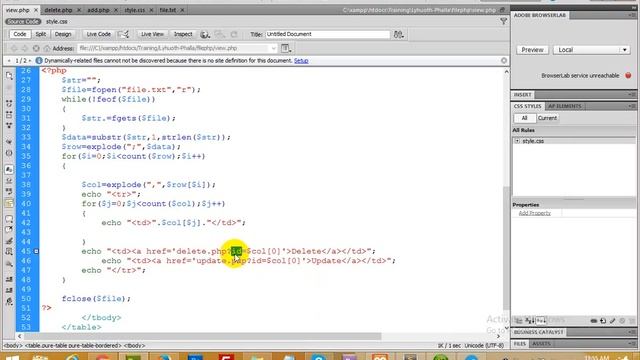Viewport: 640px width, 360px height.
Task: Expand the style.css rules tree node
Action: pos(517,141)
